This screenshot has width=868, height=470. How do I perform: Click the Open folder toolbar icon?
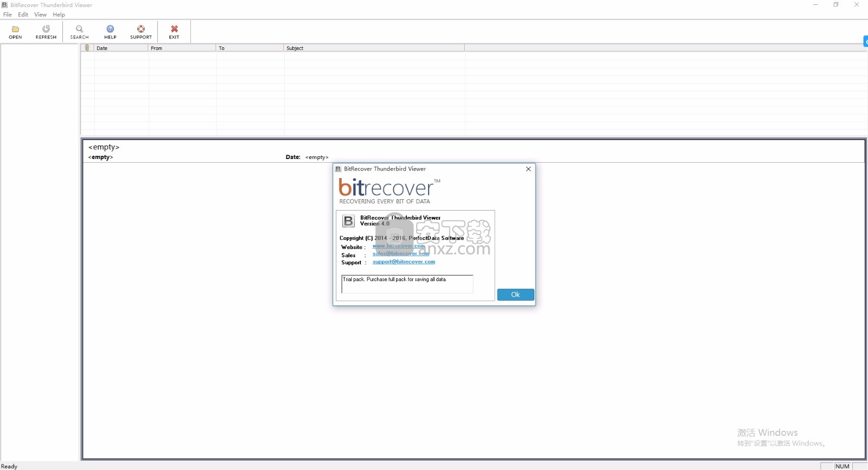[x=15, y=29]
